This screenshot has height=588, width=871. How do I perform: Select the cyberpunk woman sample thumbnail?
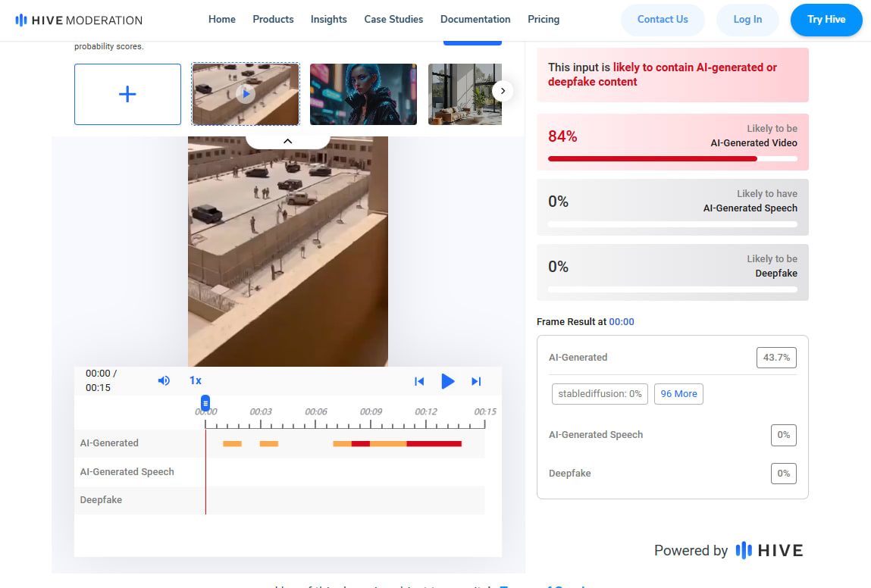pos(363,94)
